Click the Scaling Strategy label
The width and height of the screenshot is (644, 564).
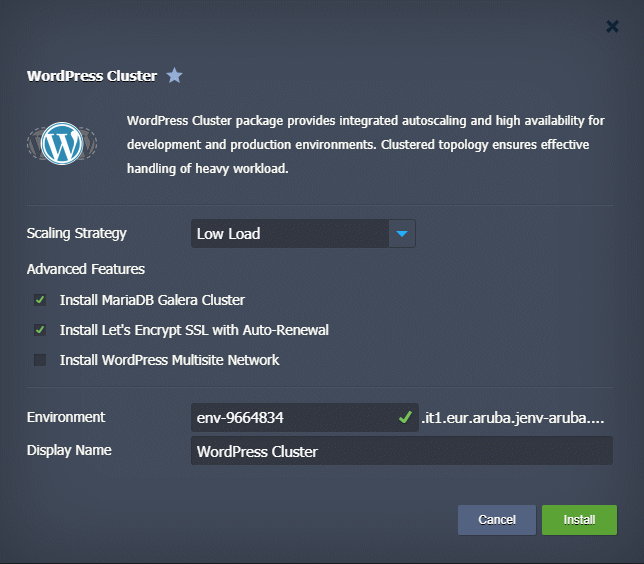pyautogui.click(x=77, y=233)
